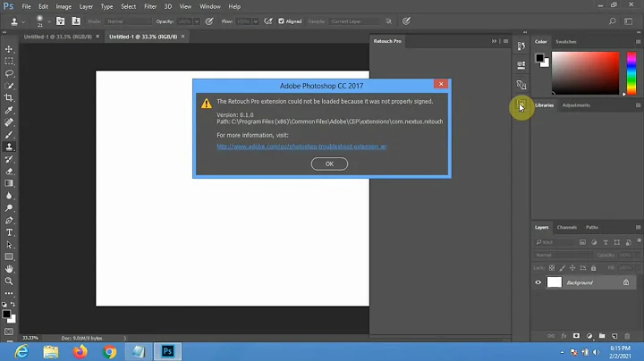Toggle the Aligned checkbox

(282, 21)
